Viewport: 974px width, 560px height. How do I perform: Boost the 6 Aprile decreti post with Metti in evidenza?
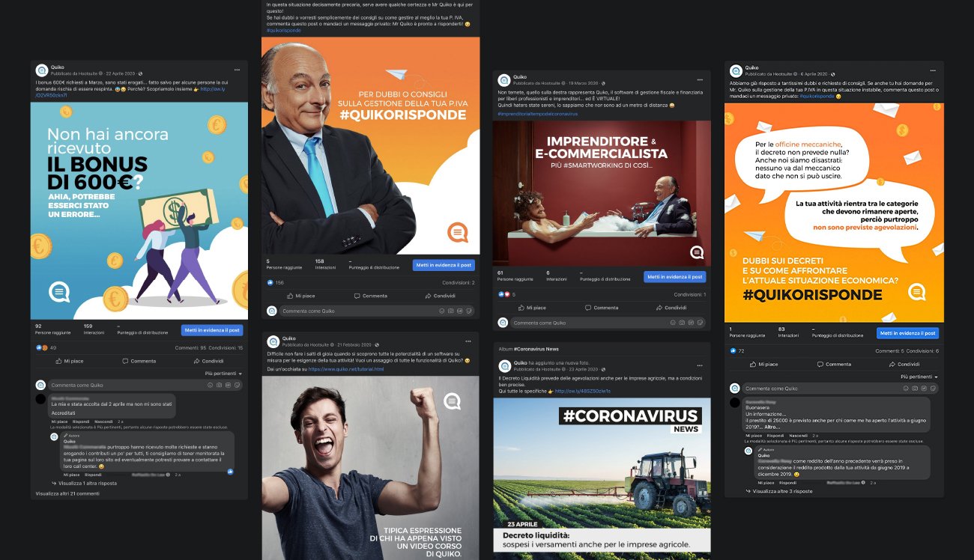click(907, 333)
